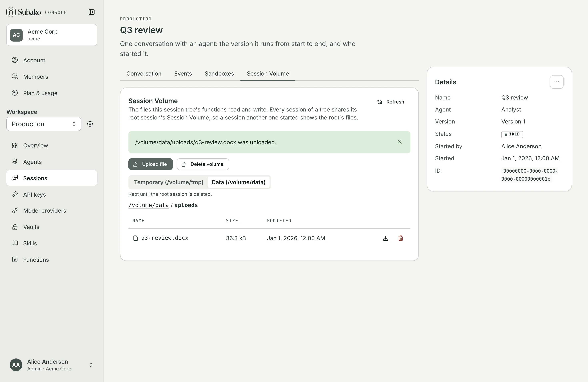588x382 pixels.
Task: Open Acme Corp organization switcher
Action: pos(52,35)
